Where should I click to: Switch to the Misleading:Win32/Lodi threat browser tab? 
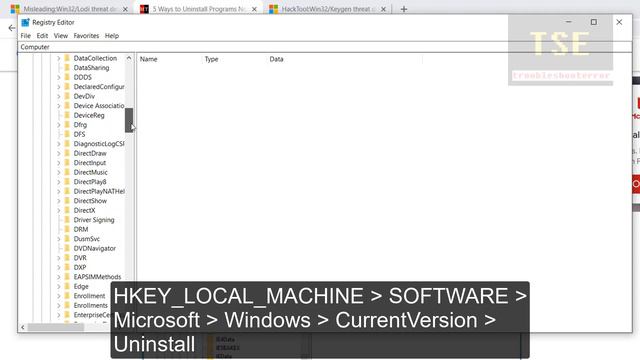pos(70,9)
